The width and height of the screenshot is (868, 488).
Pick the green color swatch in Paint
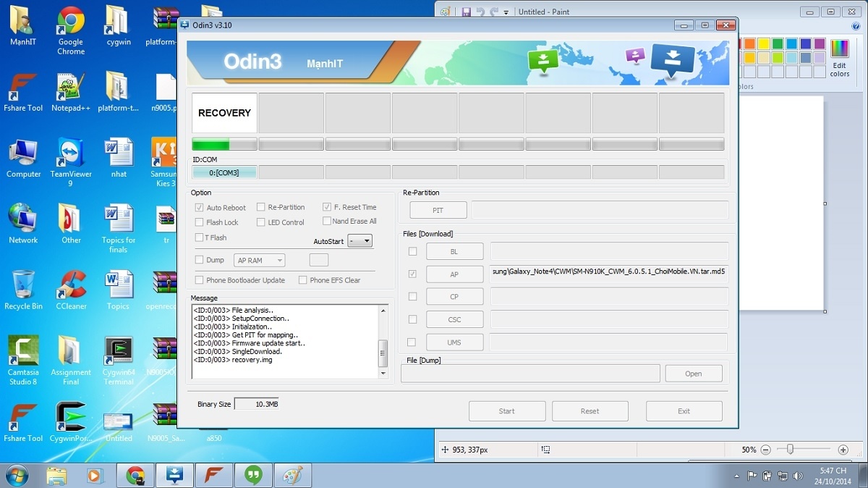[778, 44]
